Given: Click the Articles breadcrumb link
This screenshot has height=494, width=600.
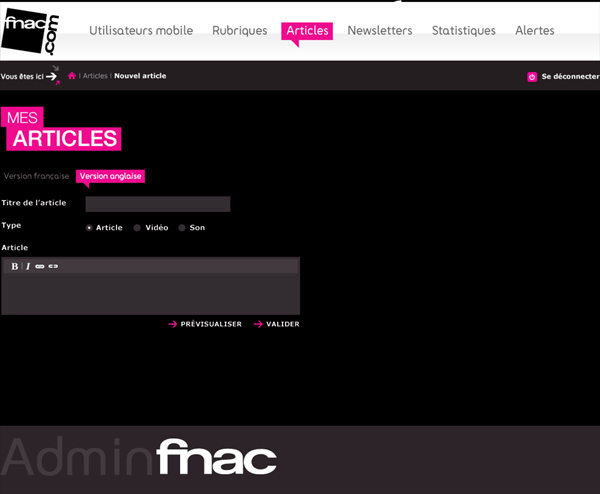Looking at the screenshot, I should click(x=95, y=76).
